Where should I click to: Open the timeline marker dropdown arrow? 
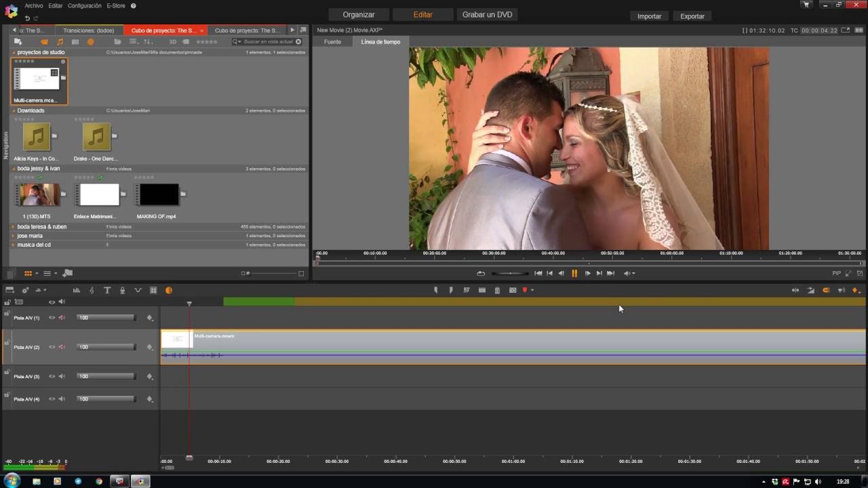[532, 290]
